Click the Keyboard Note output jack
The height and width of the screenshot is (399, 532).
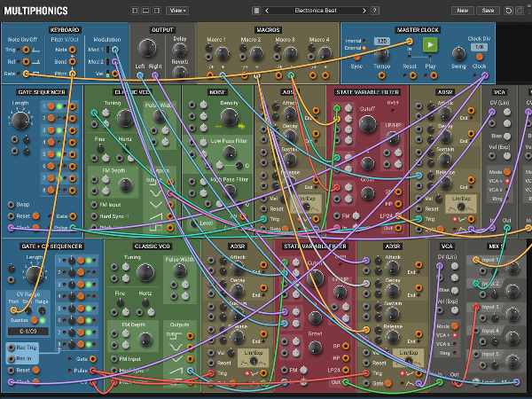pos(73,50)
